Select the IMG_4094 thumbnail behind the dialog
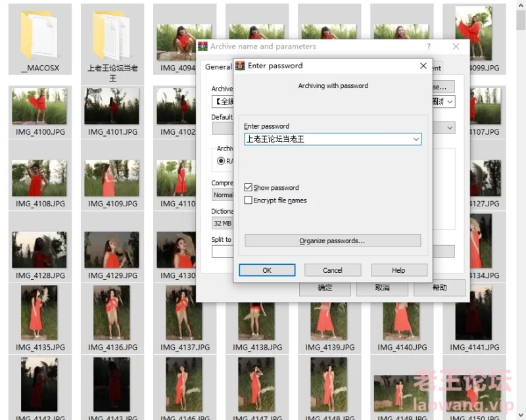 click(177, 42)
